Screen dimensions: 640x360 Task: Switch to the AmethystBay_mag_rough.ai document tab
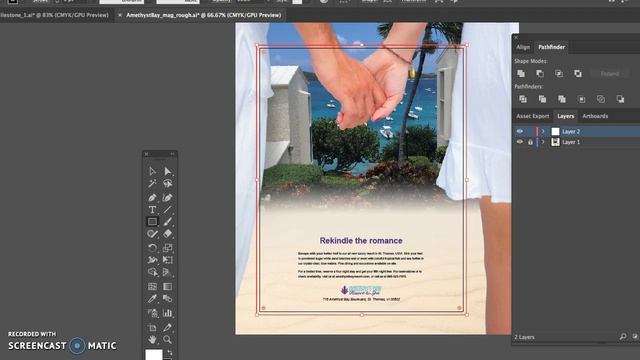(x=204, y=15)
